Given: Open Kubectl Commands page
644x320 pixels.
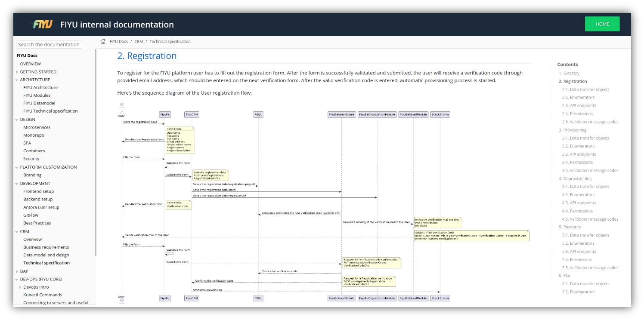Looking at the screenshot, I should pyautogui.click(x=43, y=295).
